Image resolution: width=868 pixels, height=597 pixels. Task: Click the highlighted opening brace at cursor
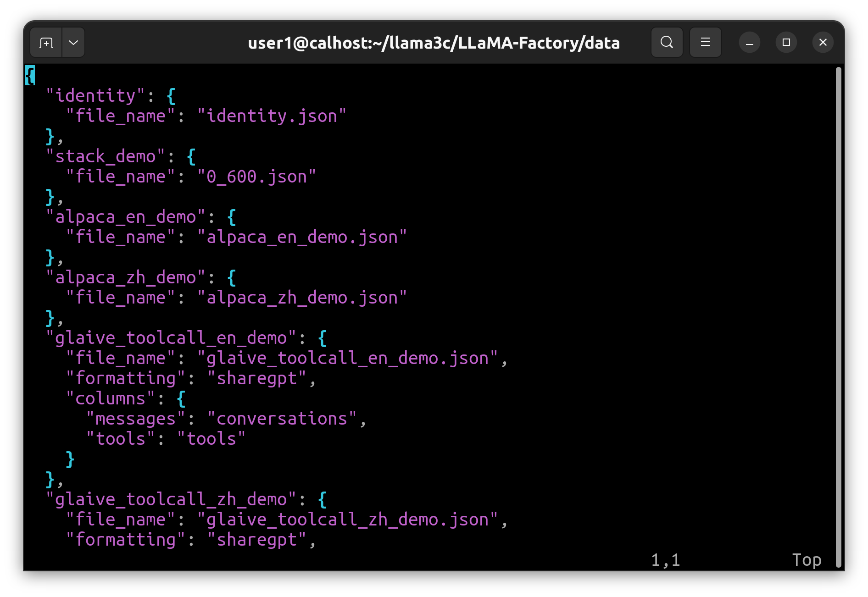pos(30,75)
